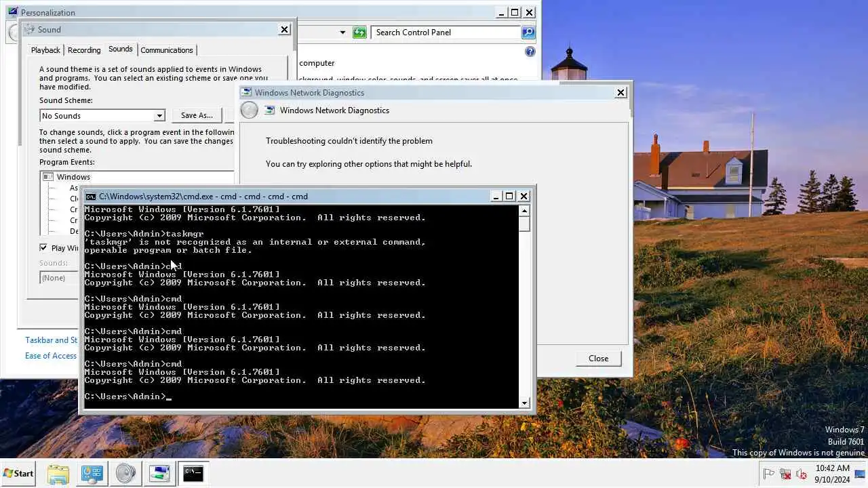Select the Sounds tab
This screenshot has height=488, width=868.
121,49
